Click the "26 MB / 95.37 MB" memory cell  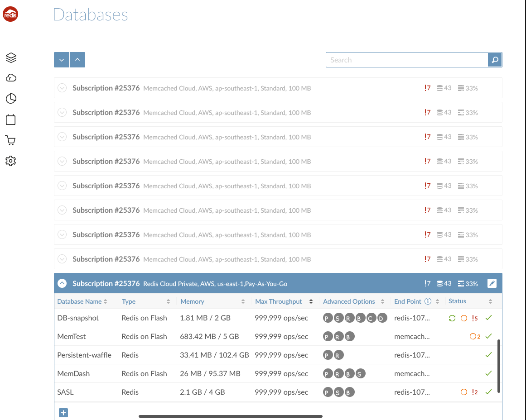coord(210,373)
